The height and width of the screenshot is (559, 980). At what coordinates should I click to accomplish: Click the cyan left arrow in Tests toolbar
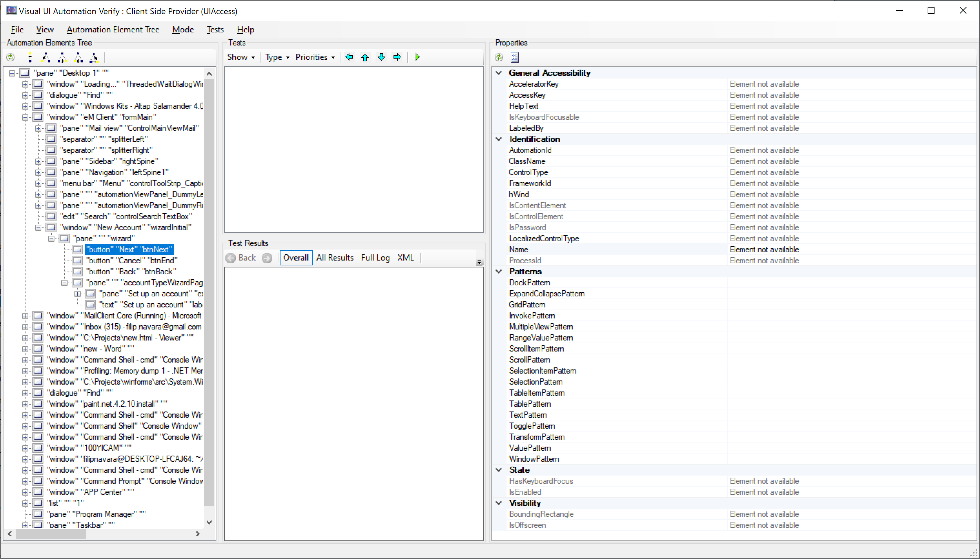click(x=349, y=57)
